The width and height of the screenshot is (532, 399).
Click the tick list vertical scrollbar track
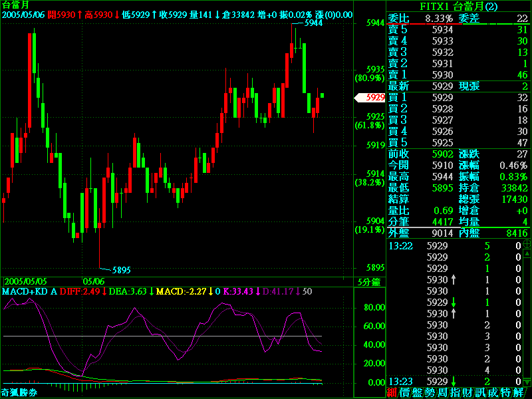coord(527,318)
